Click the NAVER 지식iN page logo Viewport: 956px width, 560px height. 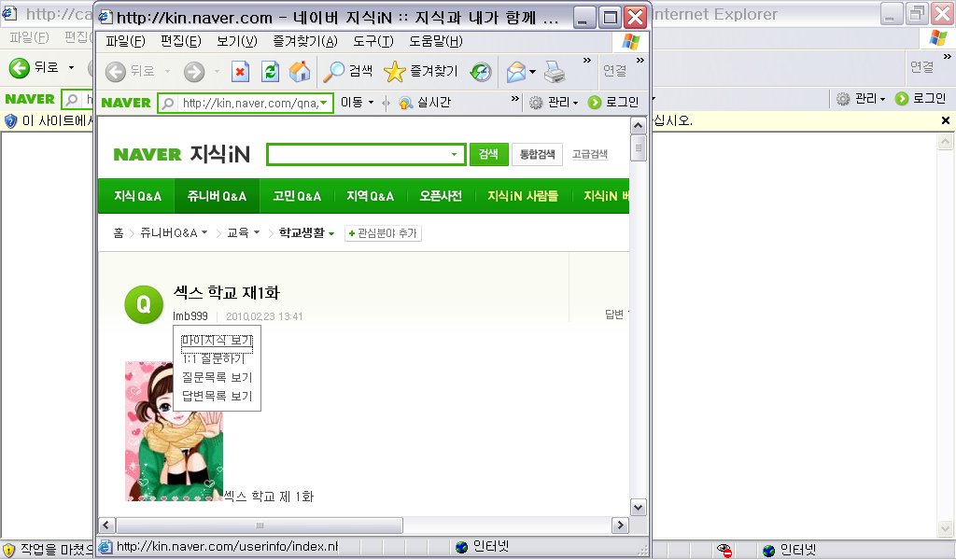coord(182,154)
